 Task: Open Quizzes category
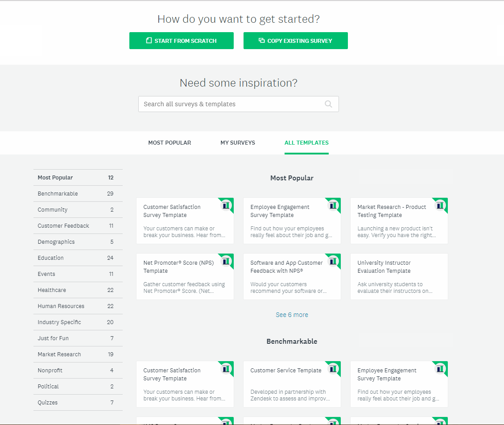(x=78, y=403)
